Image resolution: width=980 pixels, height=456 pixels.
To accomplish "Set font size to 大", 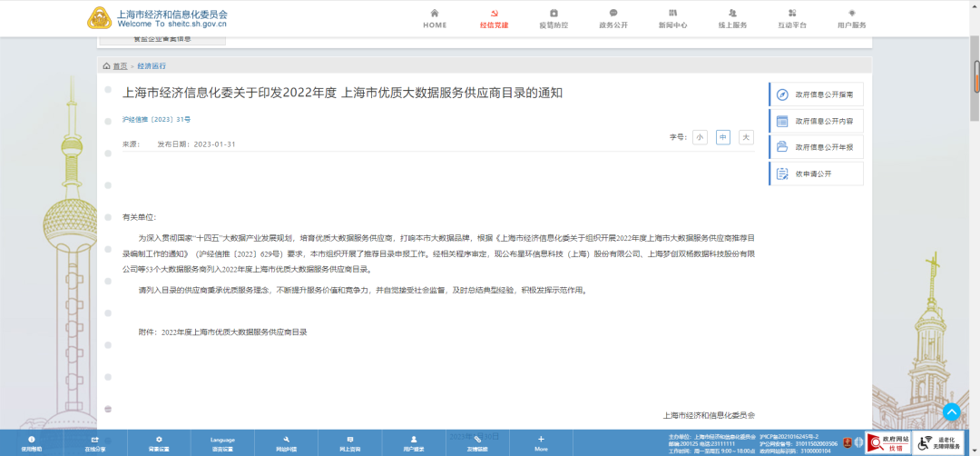I will click(746, 137).
